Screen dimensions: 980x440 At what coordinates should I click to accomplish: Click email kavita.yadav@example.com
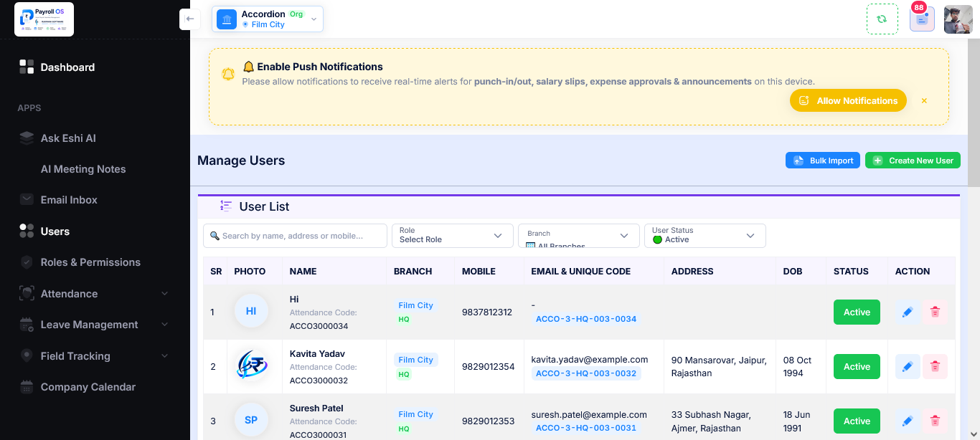click(x=590, y=360)
